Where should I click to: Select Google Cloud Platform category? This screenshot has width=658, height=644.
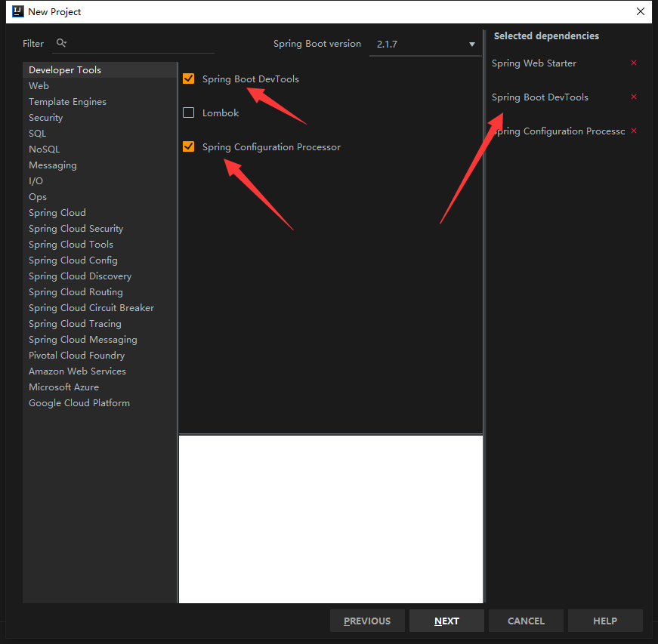[x=100, y=403]
